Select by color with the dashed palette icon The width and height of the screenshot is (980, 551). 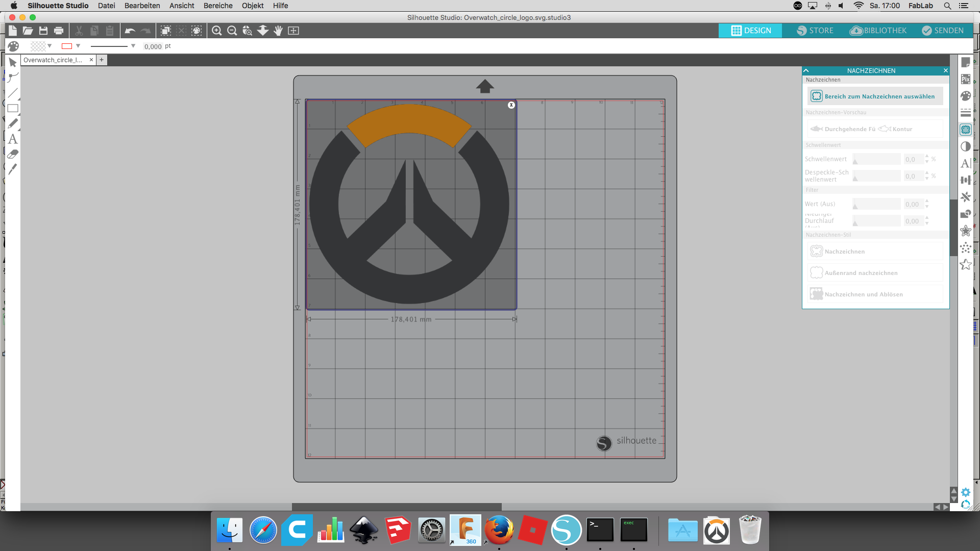[x=197, y=31]
